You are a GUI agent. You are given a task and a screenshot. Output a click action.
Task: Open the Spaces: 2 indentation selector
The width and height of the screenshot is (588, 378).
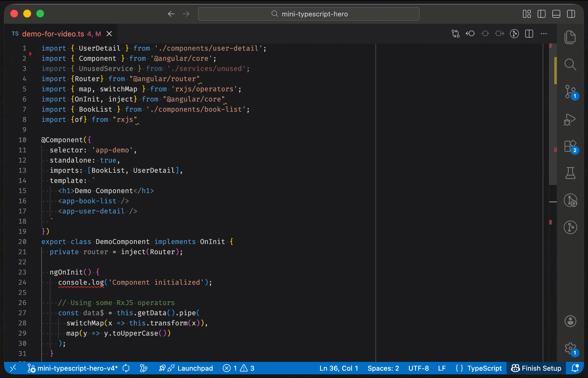383,368
